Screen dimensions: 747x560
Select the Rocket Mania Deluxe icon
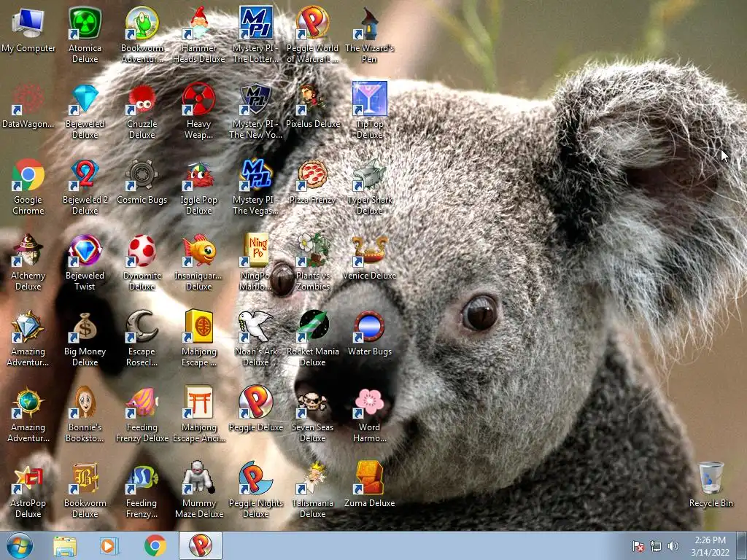pyautogui.click(x=312, y=327)
